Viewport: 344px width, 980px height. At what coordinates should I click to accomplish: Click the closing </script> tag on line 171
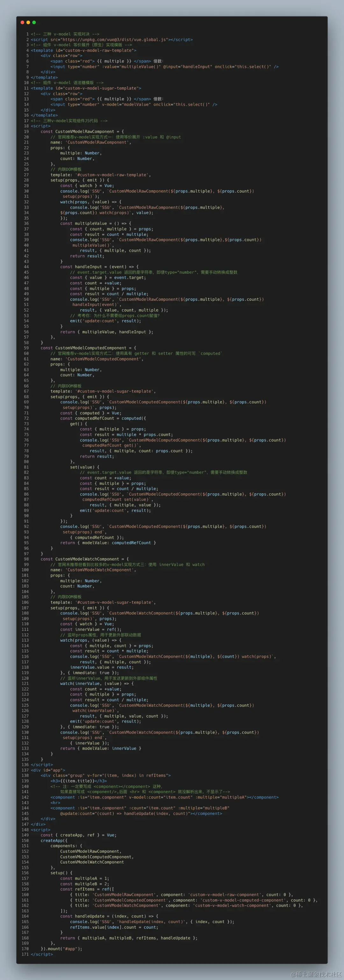(x=42, y=954)
